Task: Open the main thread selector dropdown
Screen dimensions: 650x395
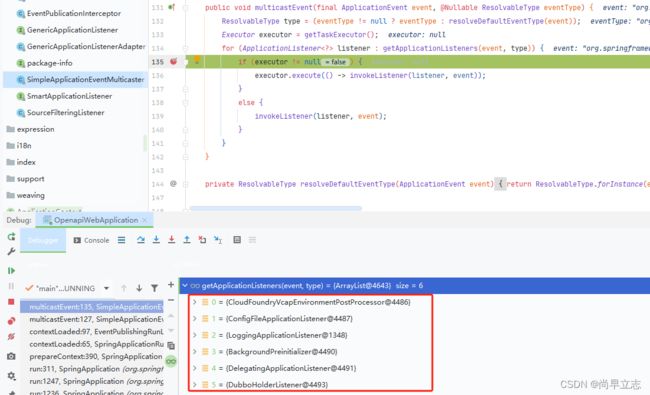Action: 106,288
